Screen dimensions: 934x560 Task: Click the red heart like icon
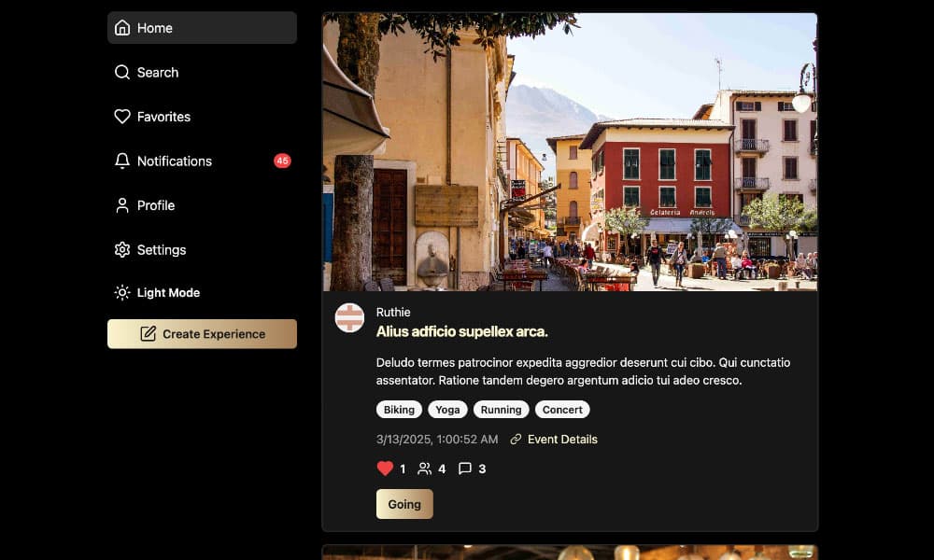pos(385,469)
